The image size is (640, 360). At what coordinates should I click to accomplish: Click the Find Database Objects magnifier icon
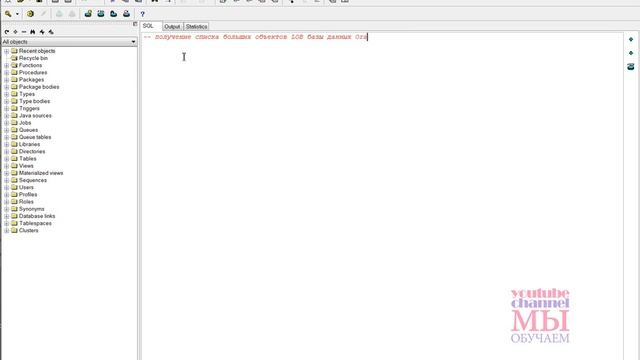point(8,14)
